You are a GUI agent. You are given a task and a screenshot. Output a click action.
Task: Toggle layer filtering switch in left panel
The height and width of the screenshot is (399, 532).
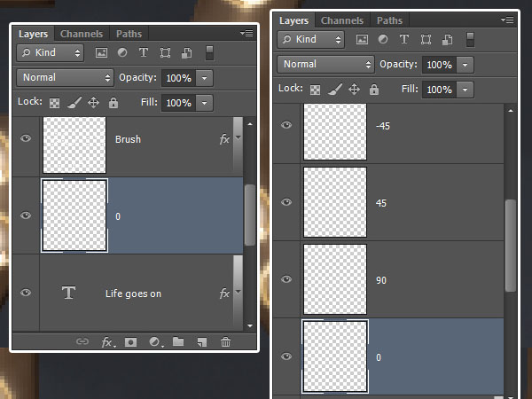[x=210, y=53]
